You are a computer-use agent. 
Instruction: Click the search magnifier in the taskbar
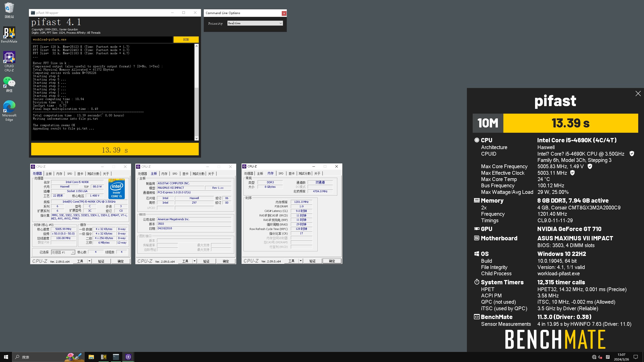point(17,357)
